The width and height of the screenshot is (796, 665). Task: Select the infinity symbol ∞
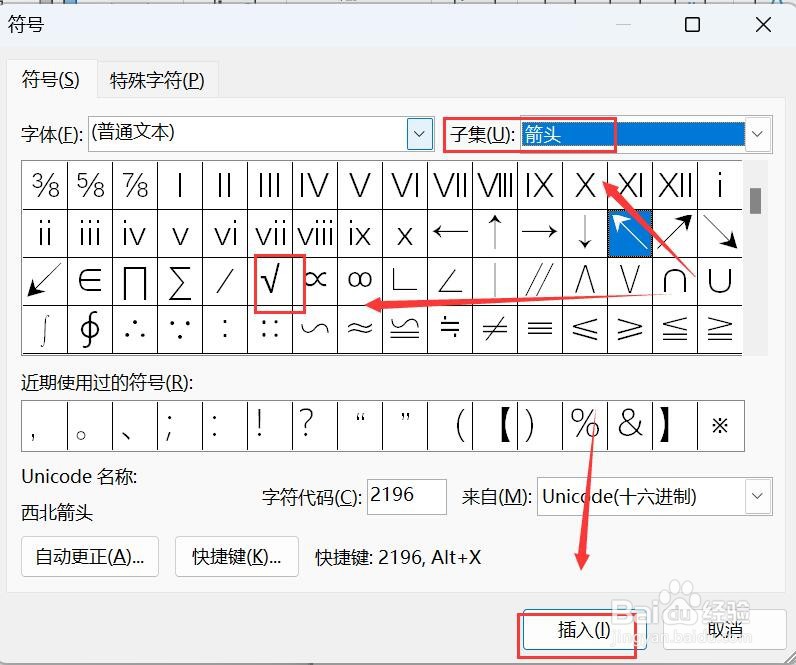point(360,281)
